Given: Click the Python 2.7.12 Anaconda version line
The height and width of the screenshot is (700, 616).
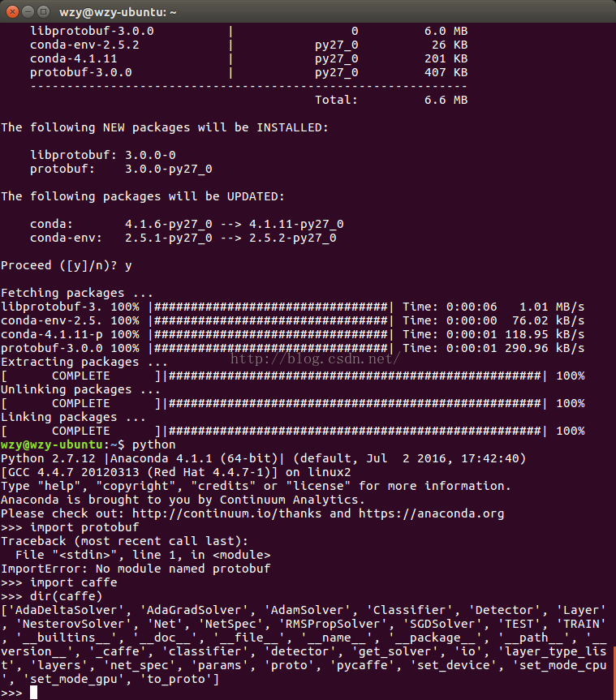Looking at the screenshot, I should [x=264, y=458].
